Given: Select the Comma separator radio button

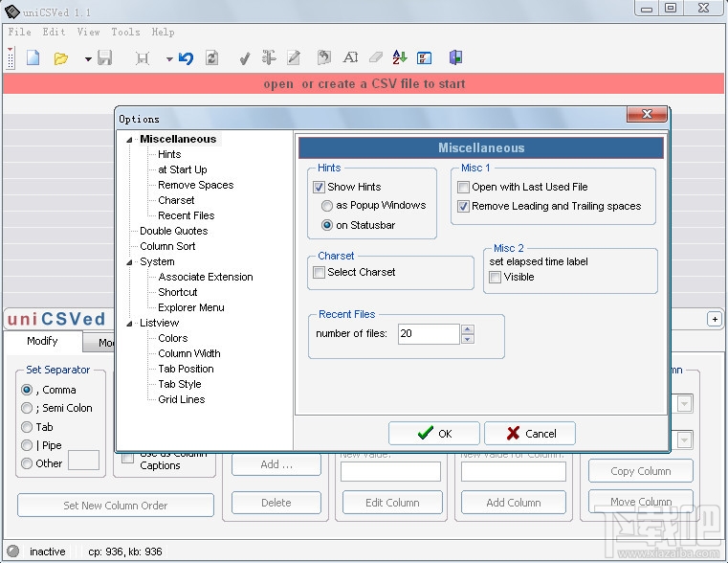Looking at the screenshot, I should coord(27,390).
